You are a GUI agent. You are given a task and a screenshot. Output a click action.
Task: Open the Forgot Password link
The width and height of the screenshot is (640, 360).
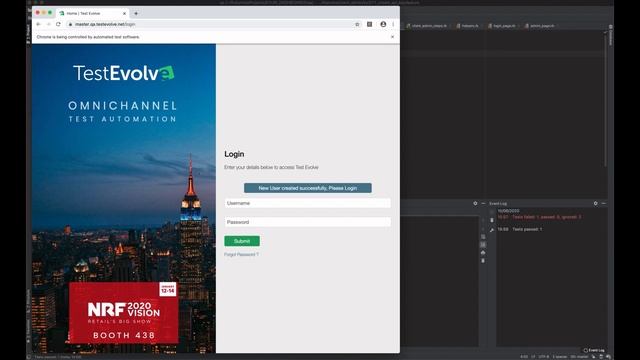tap(241, 254)
